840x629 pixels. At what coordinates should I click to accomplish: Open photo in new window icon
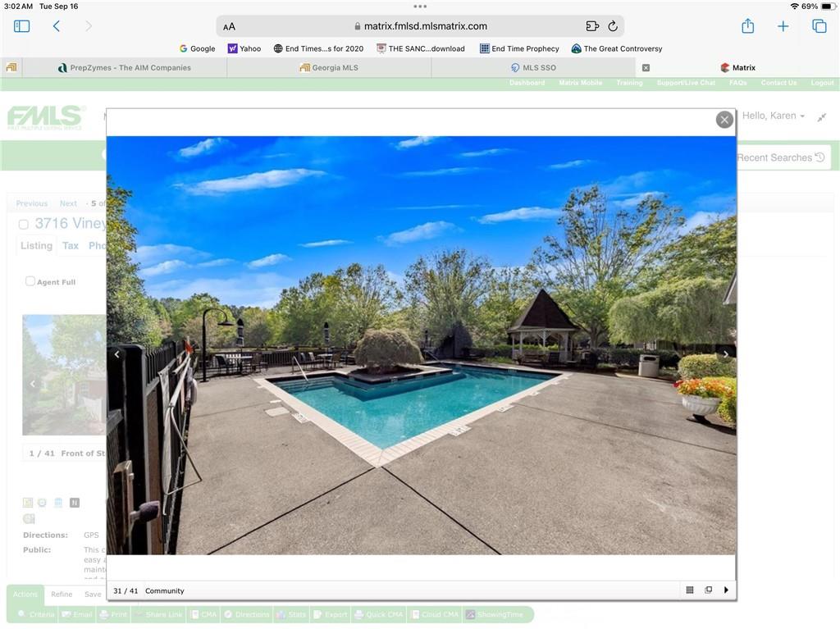point(708,590)
